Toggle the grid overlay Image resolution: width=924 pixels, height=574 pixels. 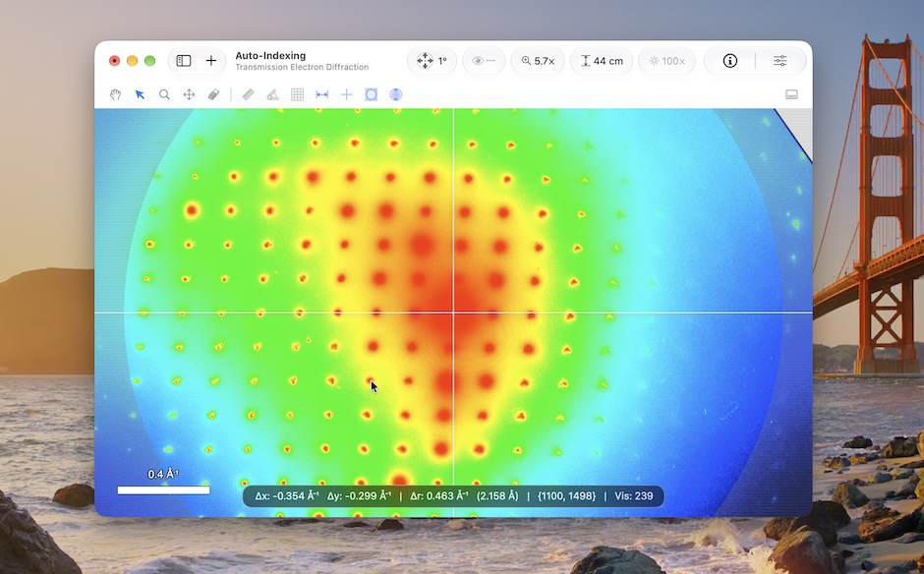tap(298, 94)
